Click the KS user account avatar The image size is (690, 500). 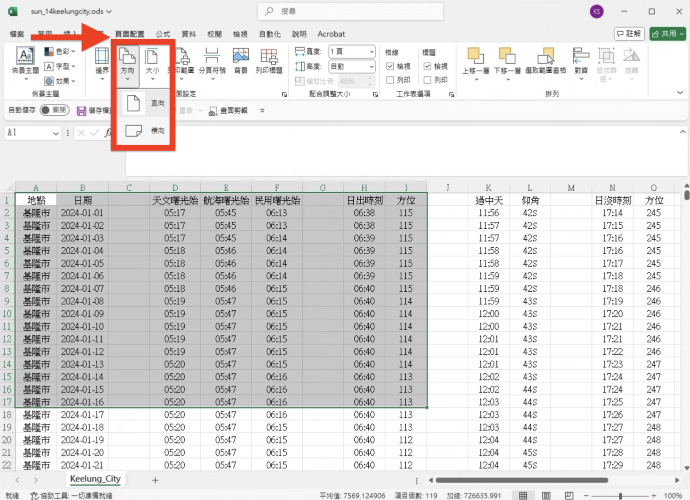point(597,11)
